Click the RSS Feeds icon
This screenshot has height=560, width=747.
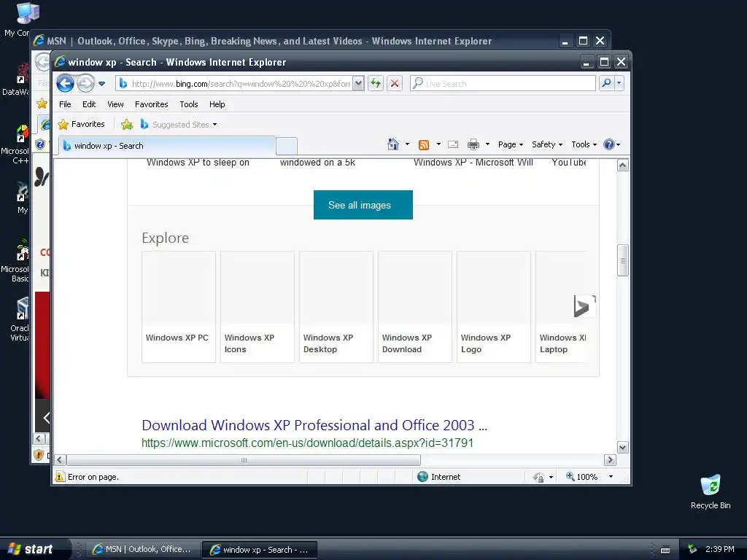pyautogui.click(x=424, y=145)
